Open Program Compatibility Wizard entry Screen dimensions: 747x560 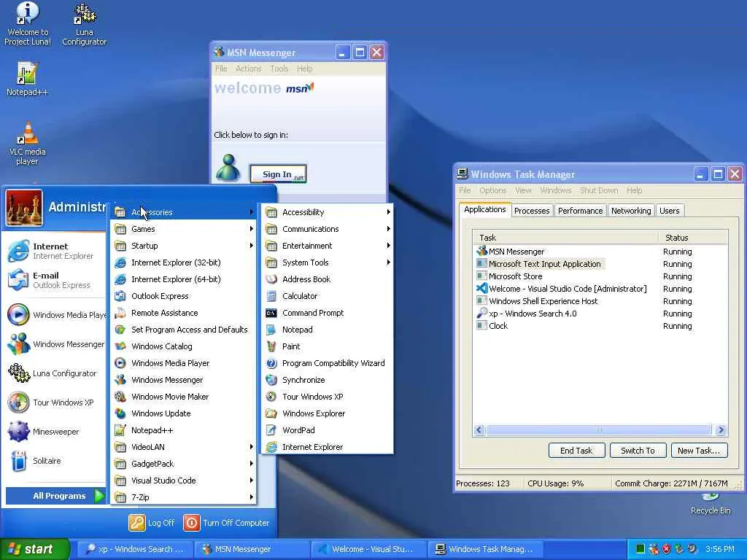tap(325, 363)
